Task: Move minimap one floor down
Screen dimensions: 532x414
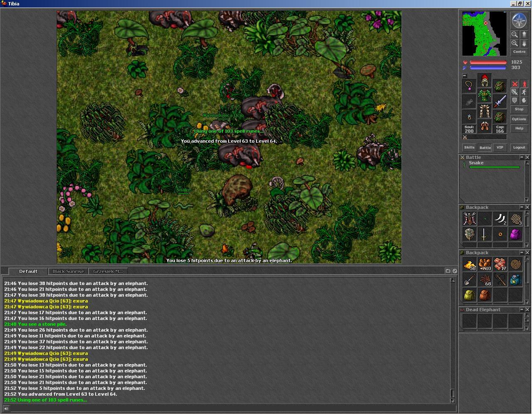Action: [524, 43]
